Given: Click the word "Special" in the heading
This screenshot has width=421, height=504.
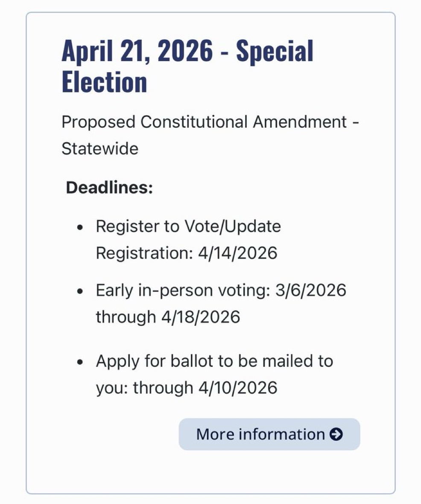Looking at the screenshot, I should 275,51.
